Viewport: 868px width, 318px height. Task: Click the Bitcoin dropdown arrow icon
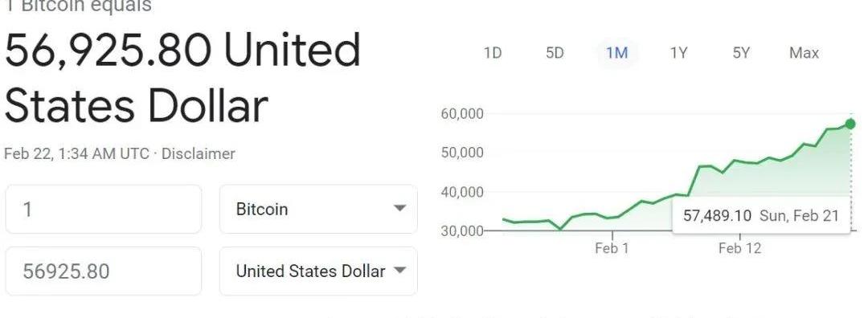point(399,209)
